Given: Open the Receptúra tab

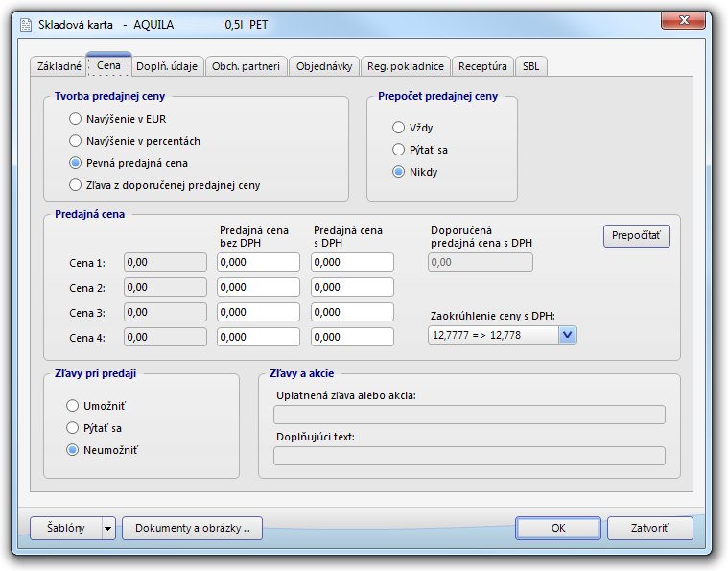Looking at the screenshot, I should click(x=482, y=66).
